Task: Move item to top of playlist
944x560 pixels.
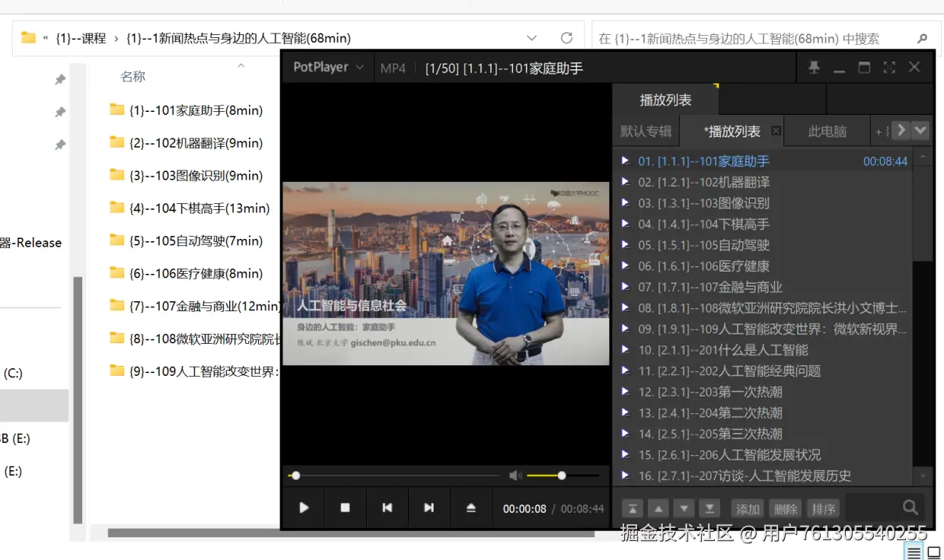Action: point(633,508)
